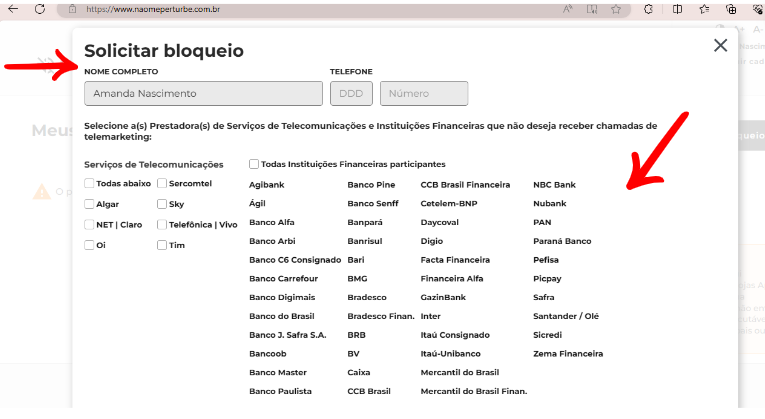Click Banco J. Safra S.A. entry
The image size is (765, 419).
point(288,335)
